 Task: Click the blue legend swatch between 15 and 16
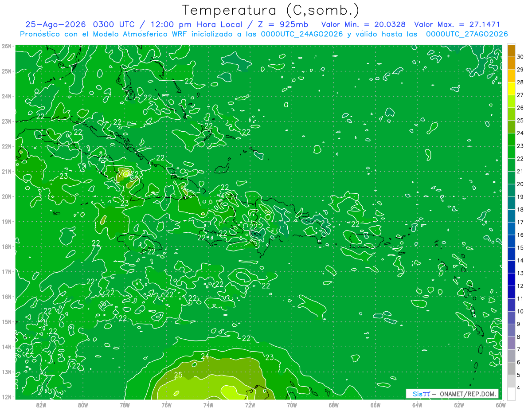click(511, 241)
